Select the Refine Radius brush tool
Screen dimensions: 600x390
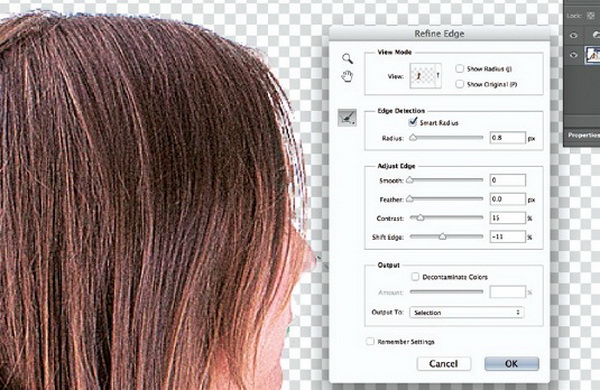(x=347, y=117)
